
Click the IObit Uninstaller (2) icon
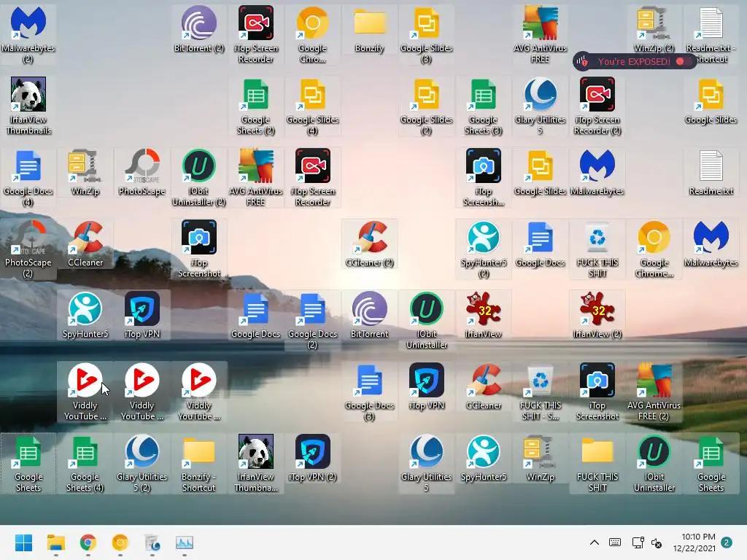coord(198,177)
